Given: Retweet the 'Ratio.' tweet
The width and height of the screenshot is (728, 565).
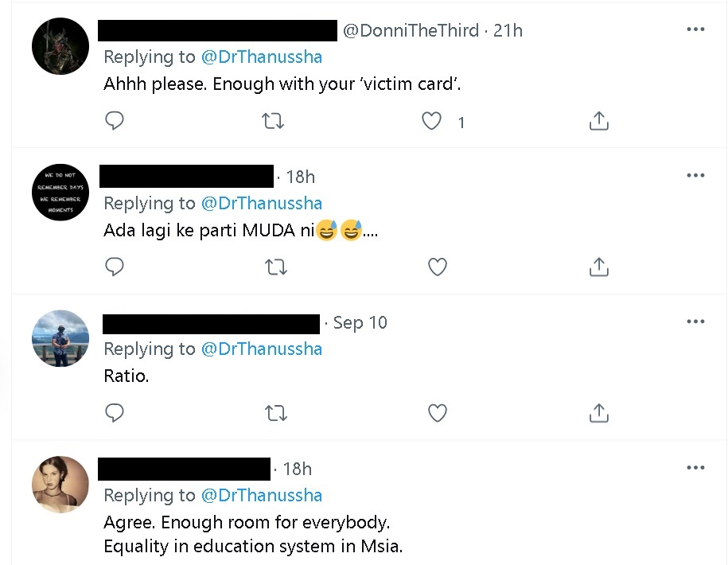Looking at the screenshot, I should coord(275,412).
